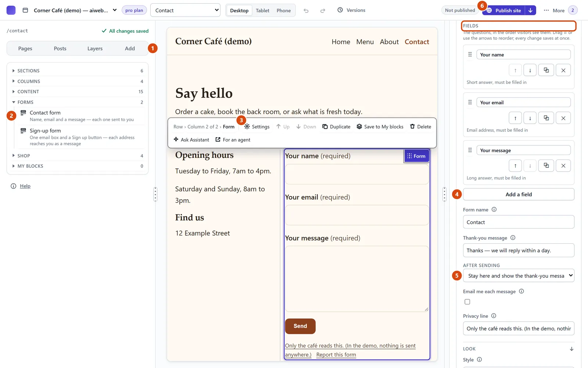Open the After sending dropdown
The height and width of the screenshot is (368, 588).
(519, 276)
